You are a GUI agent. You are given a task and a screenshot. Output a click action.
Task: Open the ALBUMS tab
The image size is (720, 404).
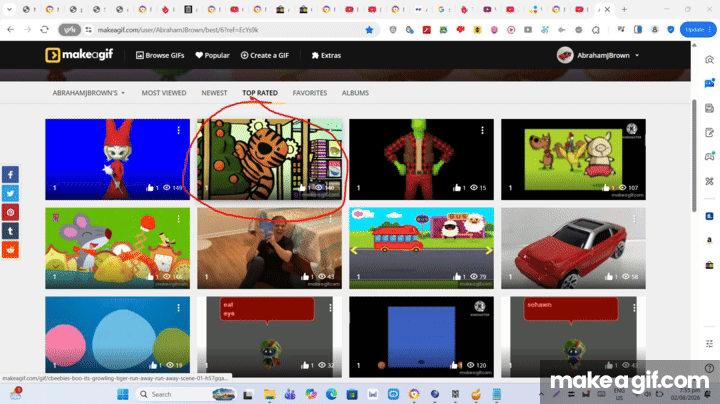pyautogui.click(x=355, y=93)
